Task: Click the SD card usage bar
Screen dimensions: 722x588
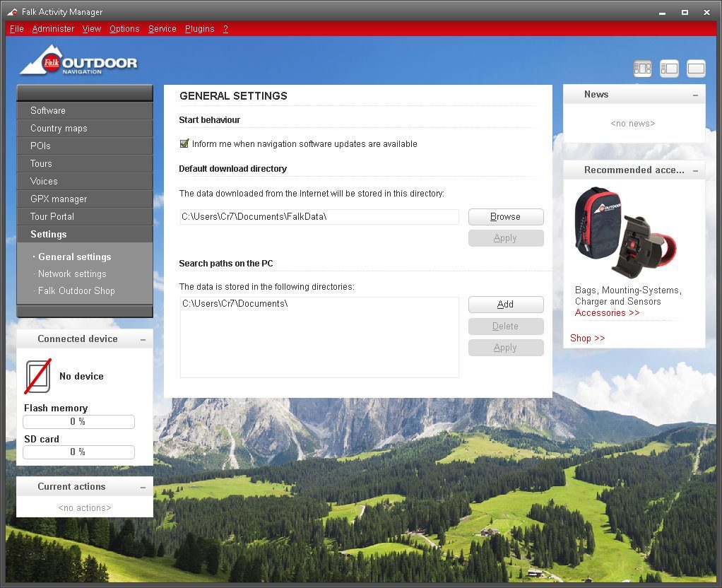Action: tap(78, 452)
